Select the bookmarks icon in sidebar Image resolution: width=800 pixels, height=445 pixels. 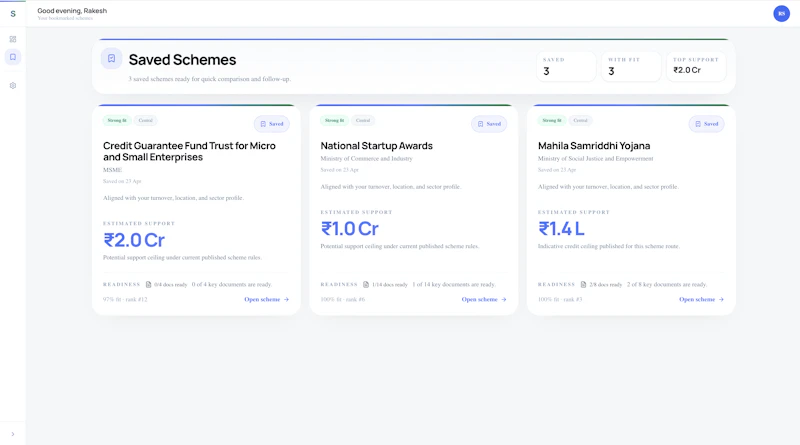(13, 57)
